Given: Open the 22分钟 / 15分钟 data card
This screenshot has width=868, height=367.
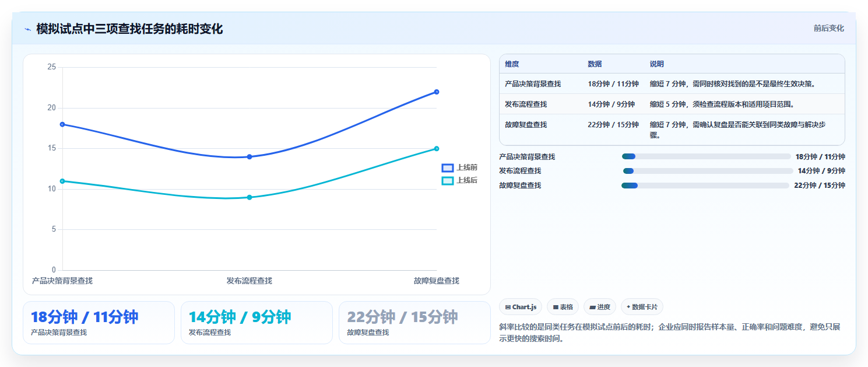Looking at the screenshot, I should (x=414, y=323).
